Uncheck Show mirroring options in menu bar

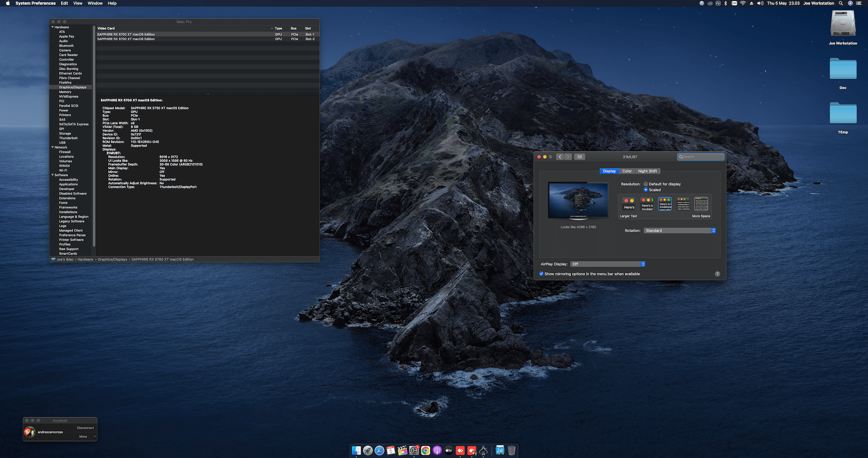(x=541, y=274)
